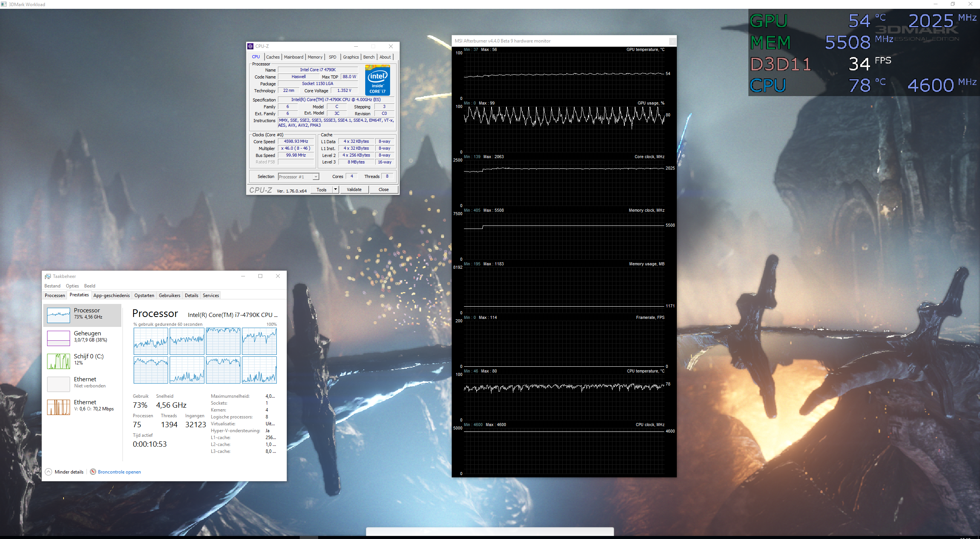
Task: Select the Prestaties tab
Action: click(x=79, y=295)
